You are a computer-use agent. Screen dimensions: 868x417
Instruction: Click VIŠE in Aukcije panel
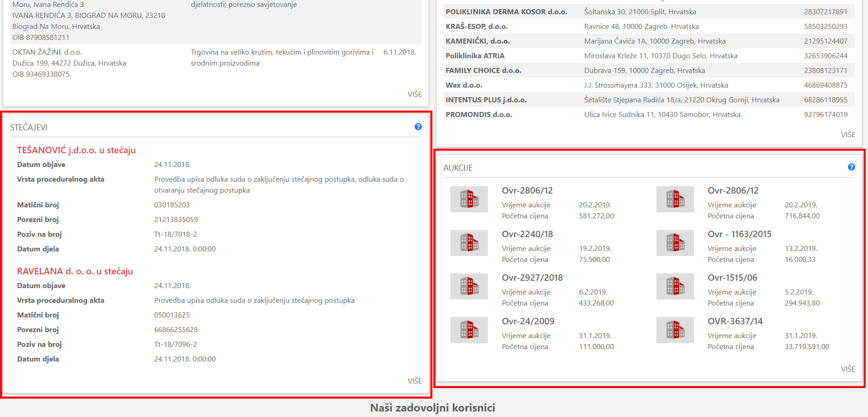point(848,369)
